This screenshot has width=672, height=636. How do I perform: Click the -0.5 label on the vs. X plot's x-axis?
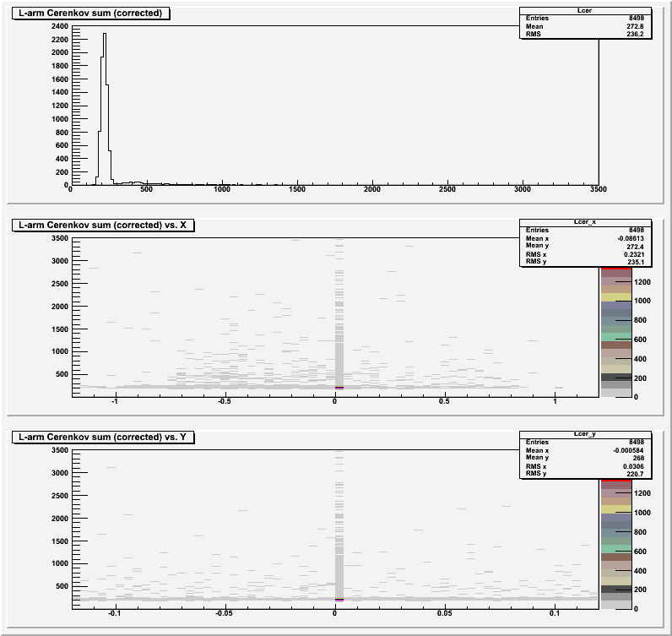pos(225,401)
